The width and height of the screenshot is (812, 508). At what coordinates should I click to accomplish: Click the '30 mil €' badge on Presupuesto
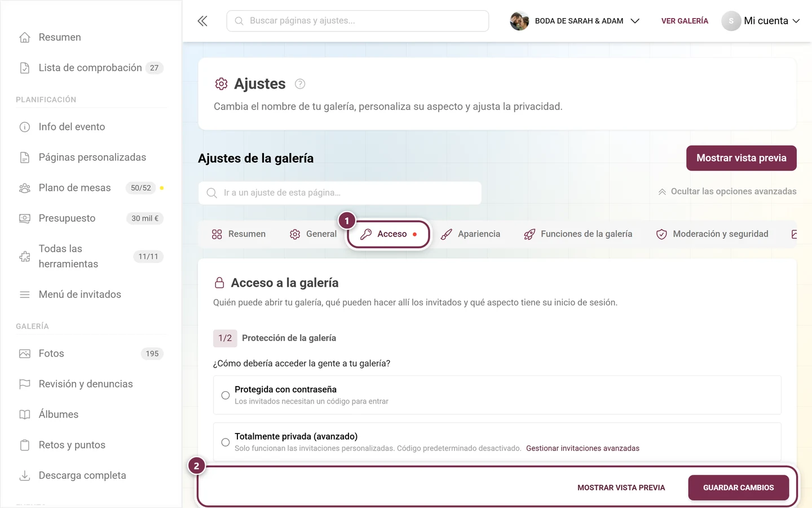145,218
